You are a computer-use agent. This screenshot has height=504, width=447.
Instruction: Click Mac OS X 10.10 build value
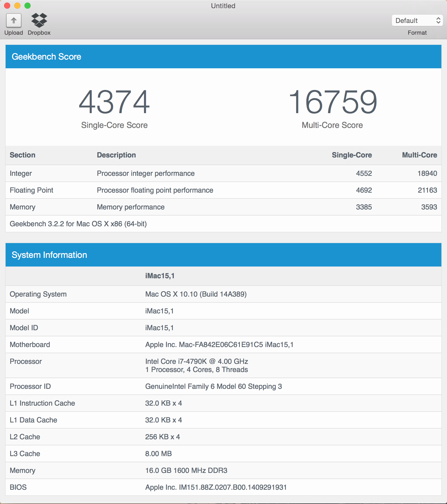coord(196,294)
